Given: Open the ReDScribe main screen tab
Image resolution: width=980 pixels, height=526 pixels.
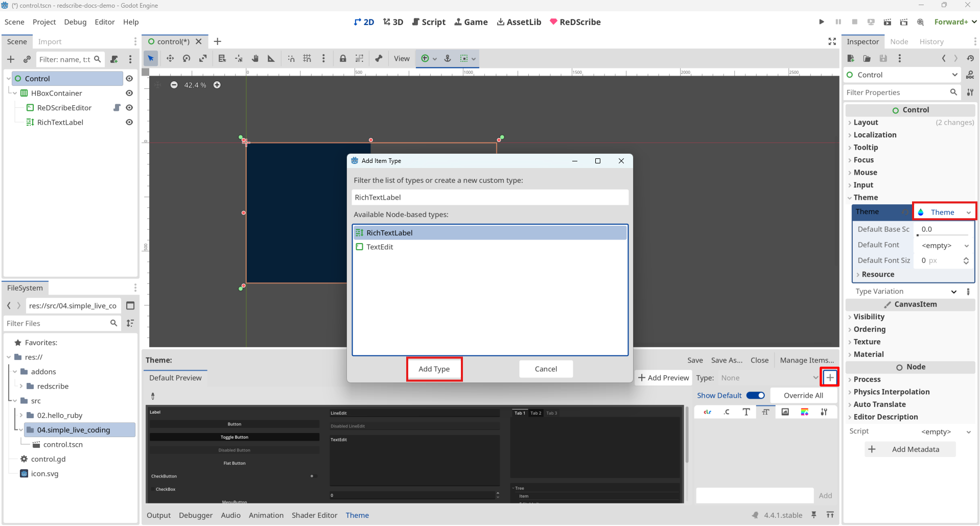Looking at the screenshot, I should (575, 22).
